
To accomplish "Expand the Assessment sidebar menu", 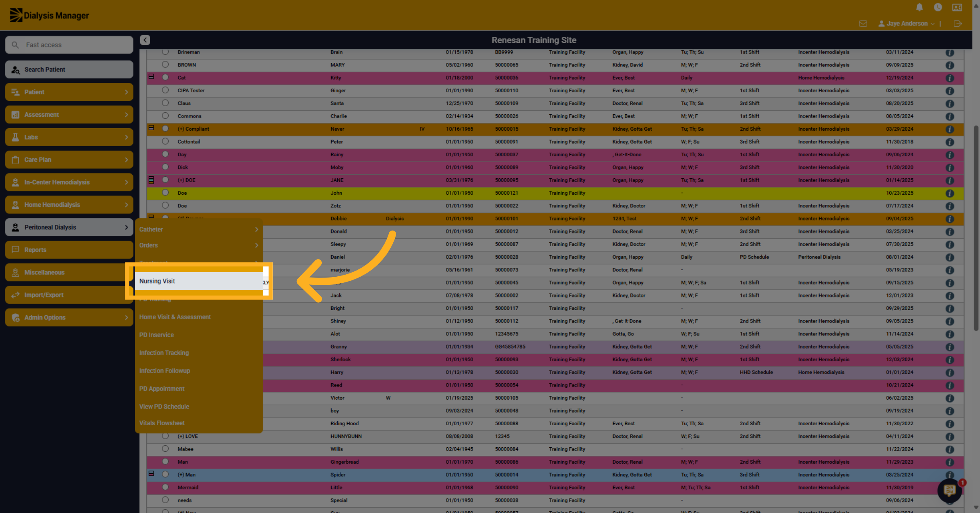I will tap(69, 115).
